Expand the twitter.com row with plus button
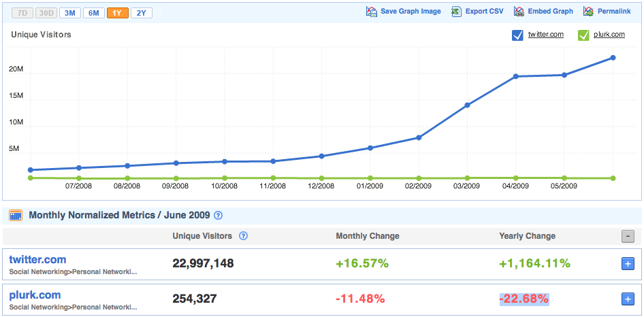This screenshot has height=317, width=644. point(628,264)
